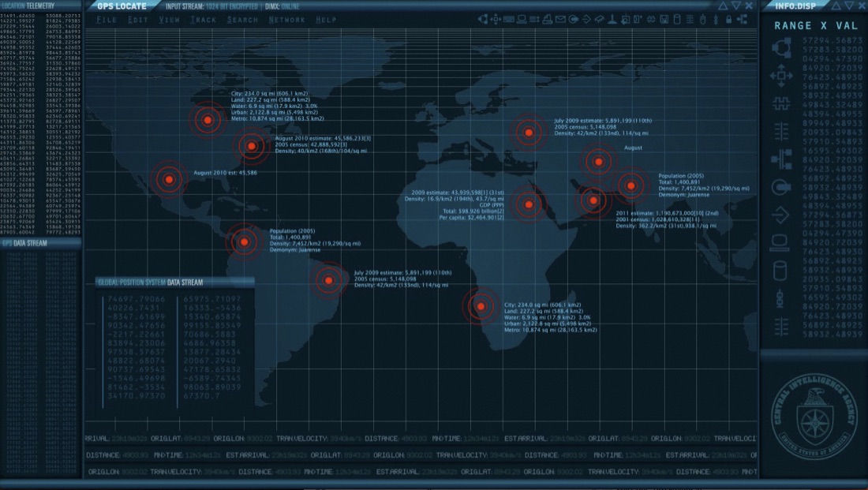868x490 pixels.
Task: Select target marker near '2011 estimate: 1,190,673,000'
Action: (593, 200)
